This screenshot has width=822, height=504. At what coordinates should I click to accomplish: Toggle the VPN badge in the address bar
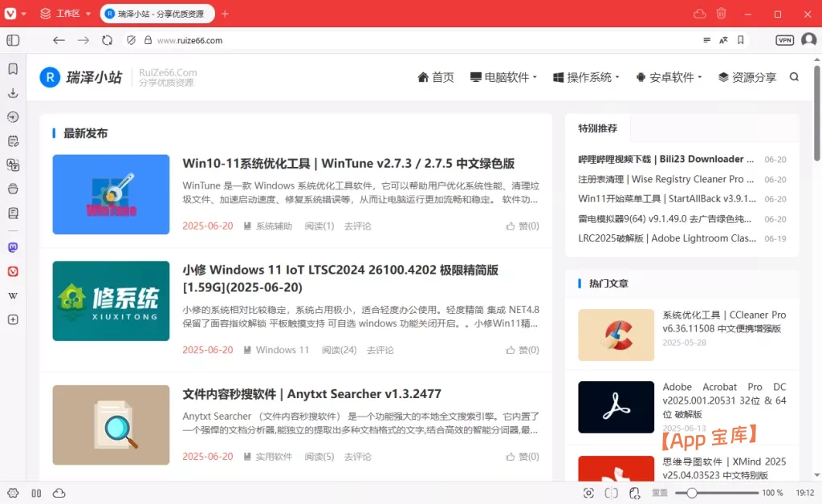784,39
